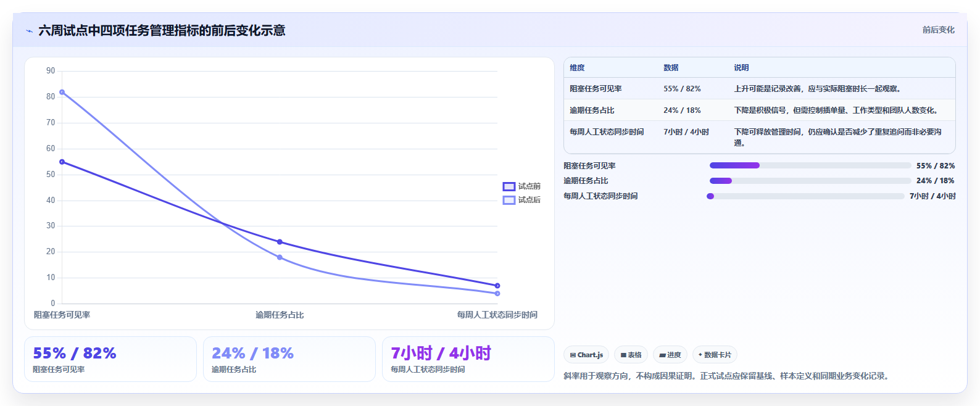Screen dimensions: 980x406
Task: Click the 试点后 end point at 4
Action: 497,294
